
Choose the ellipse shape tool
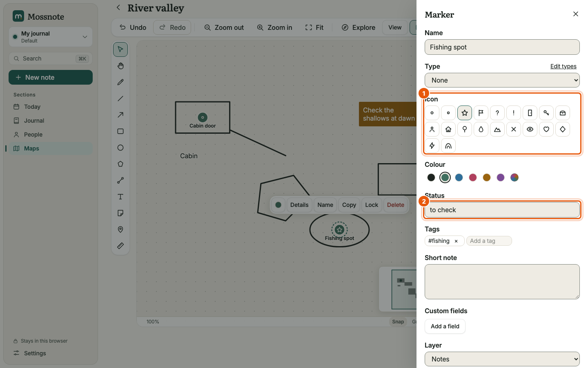pos(120,148)
